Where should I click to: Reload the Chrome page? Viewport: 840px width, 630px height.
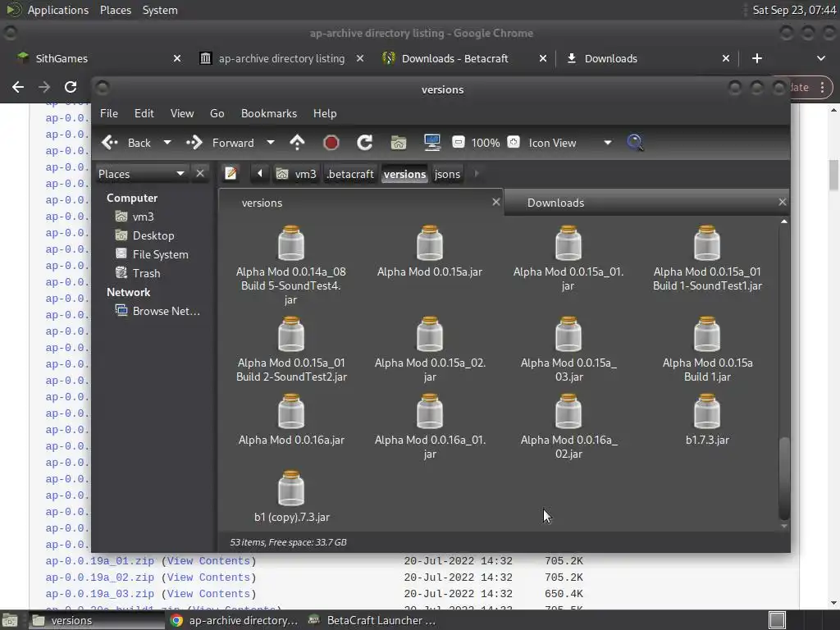click(71, 87)
